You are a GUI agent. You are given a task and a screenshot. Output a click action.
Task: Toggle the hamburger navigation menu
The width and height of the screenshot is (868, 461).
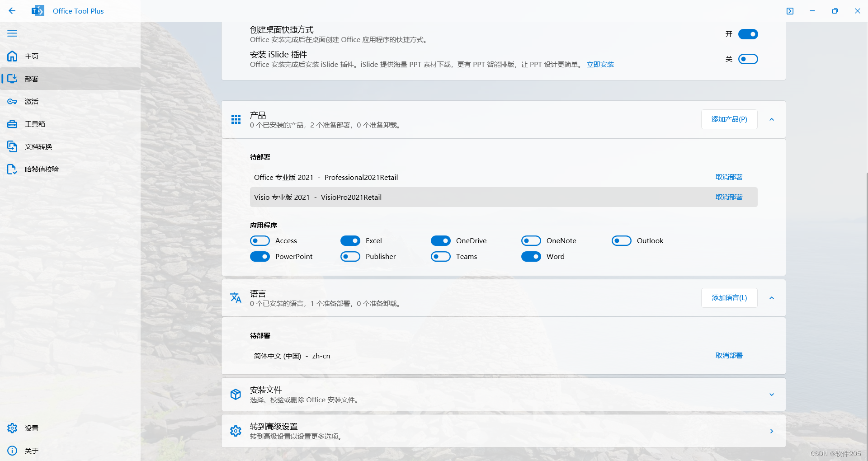coord(12,33)
